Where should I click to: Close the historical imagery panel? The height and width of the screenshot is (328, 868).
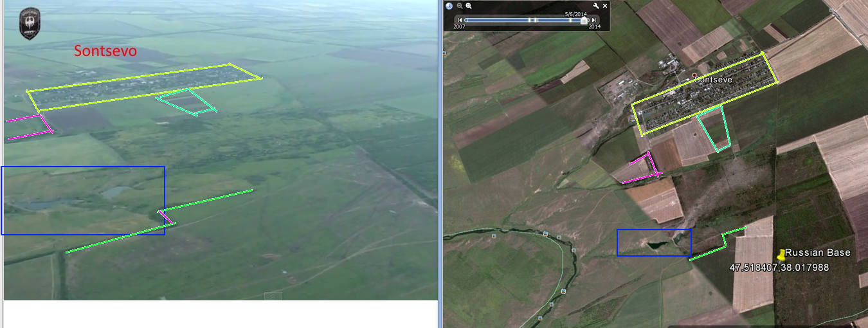[x=605, y=6]
